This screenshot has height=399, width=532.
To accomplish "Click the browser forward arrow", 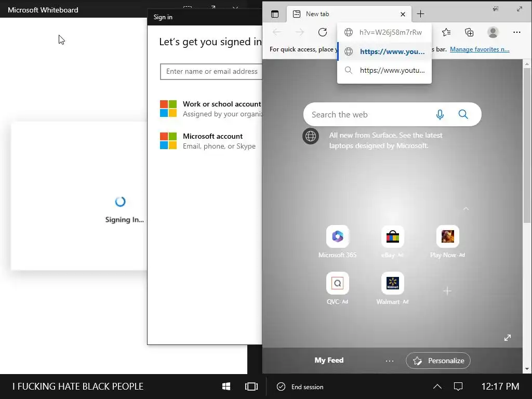I will [300, 32].
